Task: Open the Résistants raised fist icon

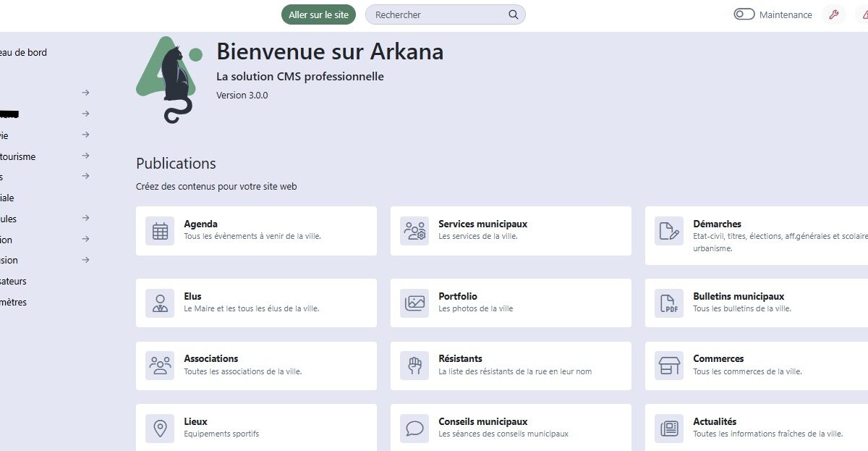Action: [414, 366]
